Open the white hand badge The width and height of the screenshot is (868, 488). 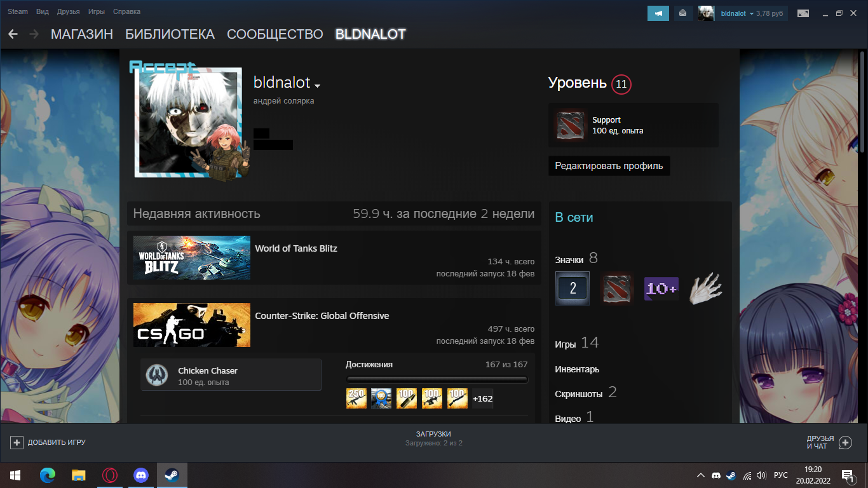(x=706, y=288)
